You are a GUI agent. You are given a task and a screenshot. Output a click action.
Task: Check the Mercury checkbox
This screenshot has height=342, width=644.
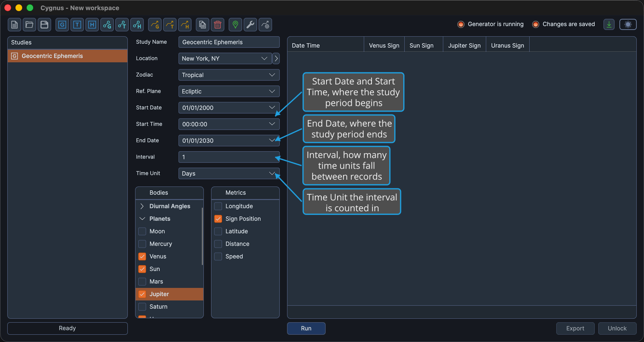coord(142,244)
